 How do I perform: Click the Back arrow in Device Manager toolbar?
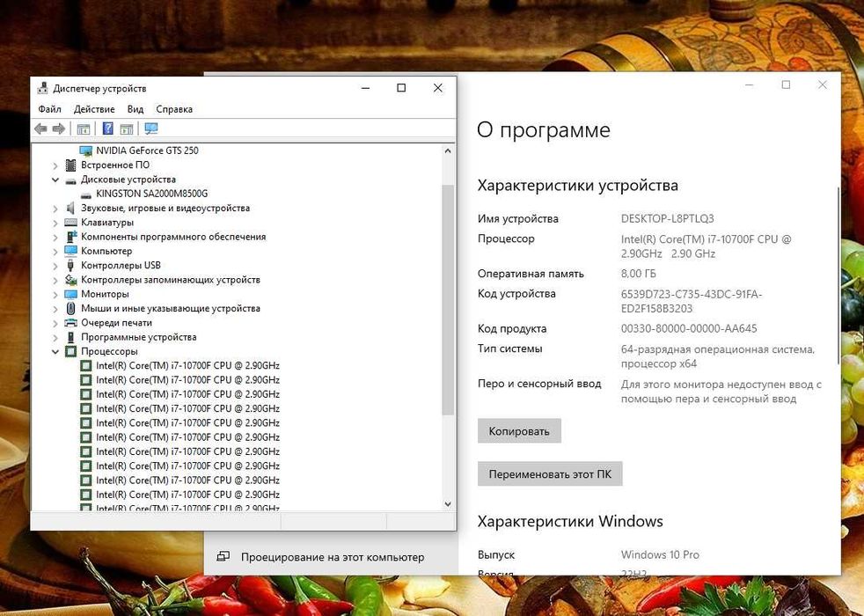tap(40, 129)
